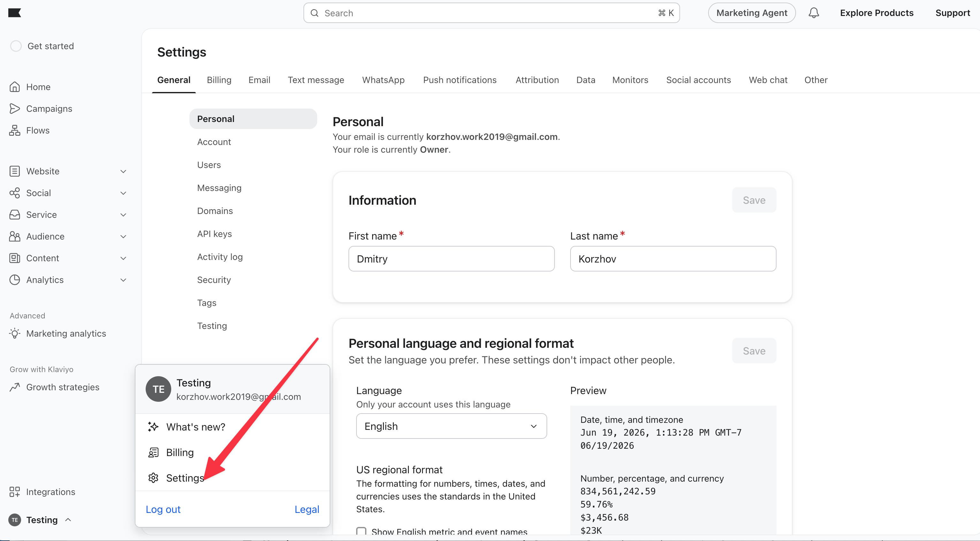The width and height of the screenshot is (980, 541).
Task: Click the Service inbox icon
Action: pos(14,214)
